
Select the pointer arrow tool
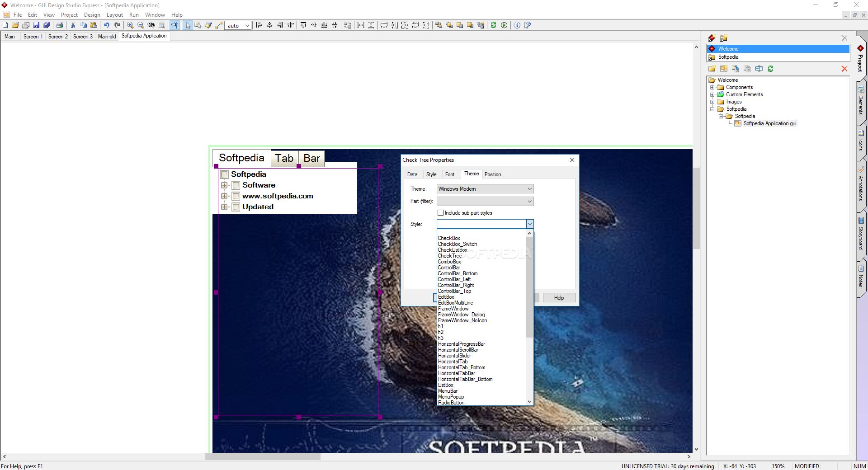coord(188,25)
